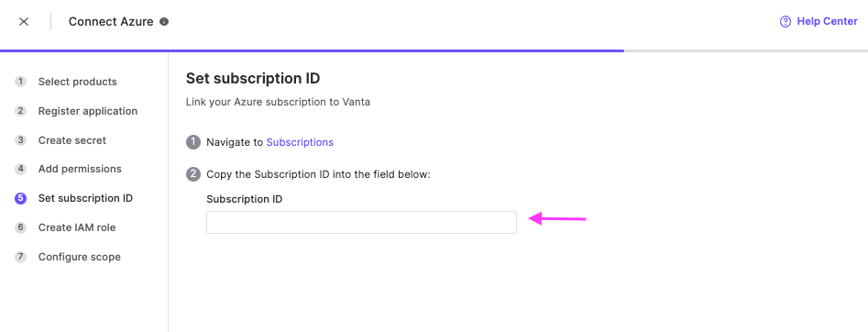868x332 pixels.
Task: Click the Help Center question mark icon
Action: (785, 22)
